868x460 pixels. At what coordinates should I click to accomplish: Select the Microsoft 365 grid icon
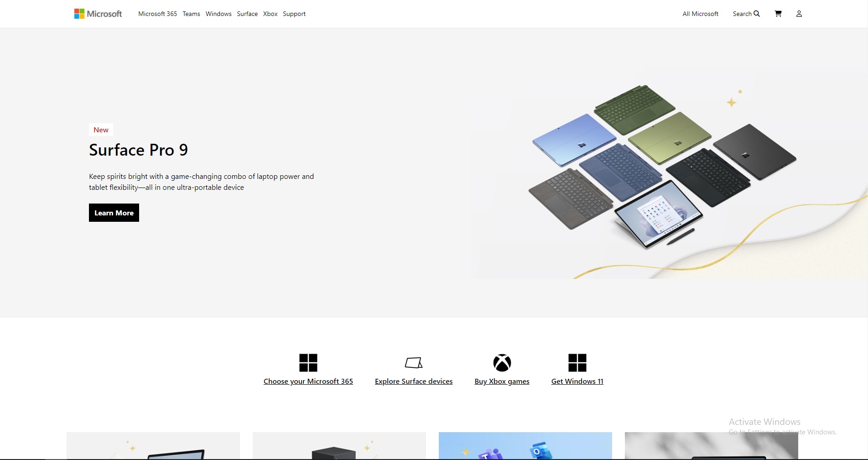[x=308, y=361]
